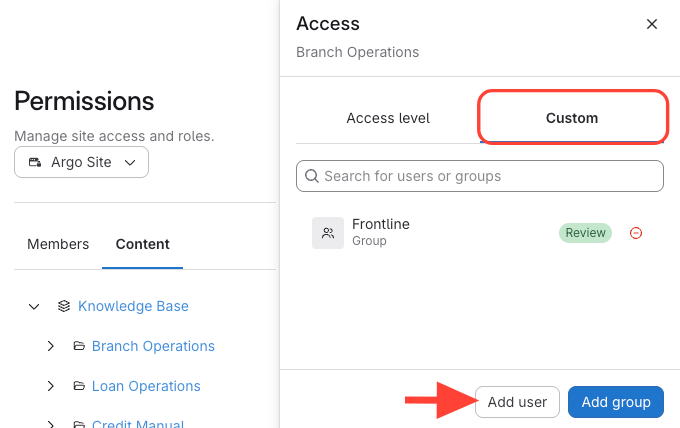This screenshot has height=428, width=680.
Task: Click the Frontline group avatar icon
Action: point(328,233)
